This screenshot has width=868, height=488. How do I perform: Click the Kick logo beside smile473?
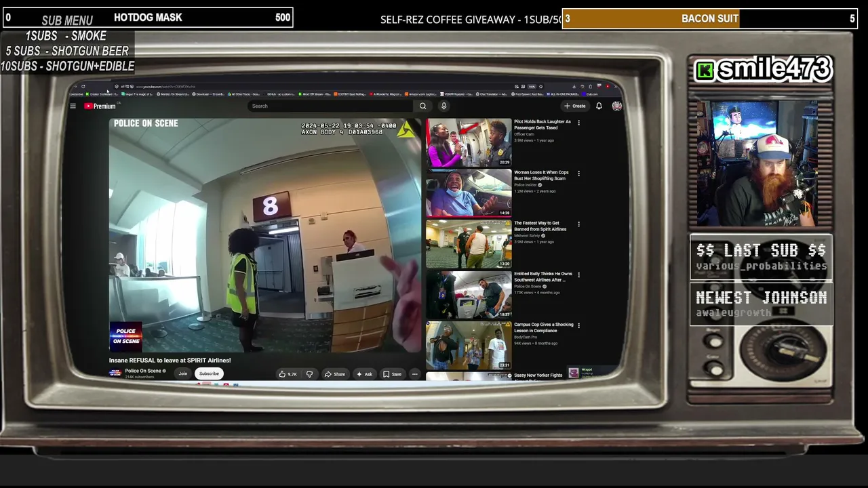(705, 70)
